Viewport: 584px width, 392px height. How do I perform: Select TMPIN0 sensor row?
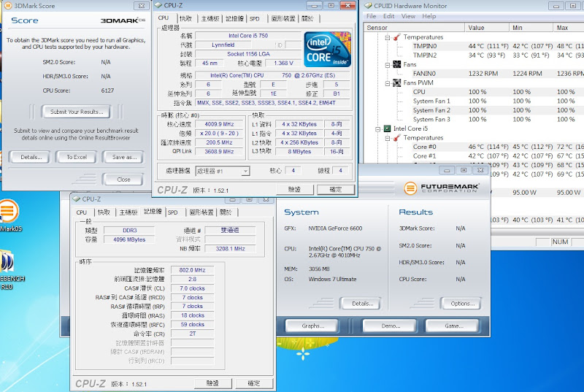[474, 46]
